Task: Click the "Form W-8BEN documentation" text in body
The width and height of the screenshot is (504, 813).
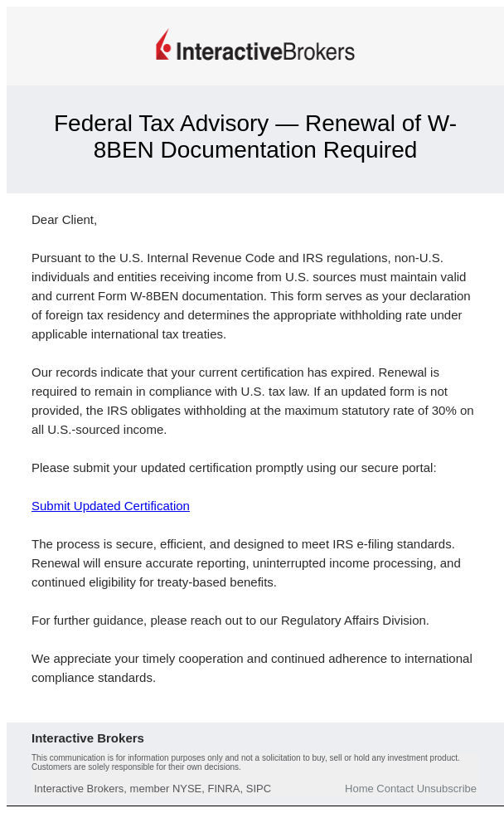Action: 167,296
